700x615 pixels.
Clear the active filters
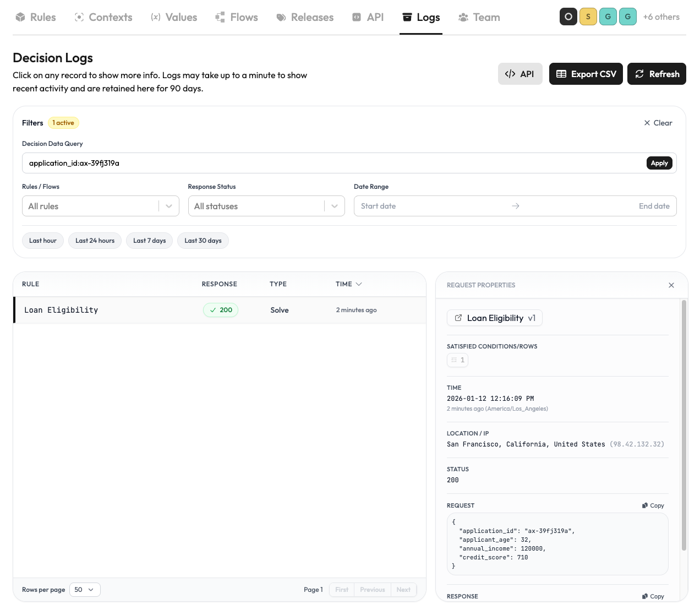coord(657,123)
